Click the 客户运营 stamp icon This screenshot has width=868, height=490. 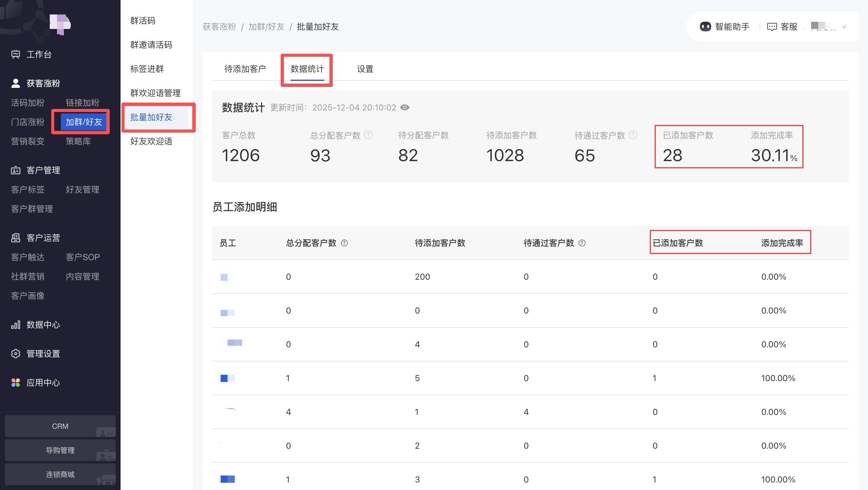[15, 238]
